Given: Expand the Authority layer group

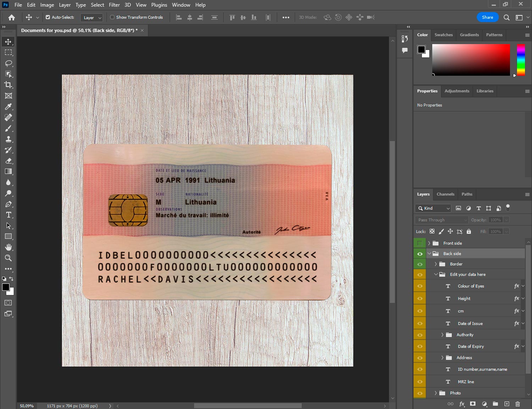Looking at the screenshot, I should point(442,335).
